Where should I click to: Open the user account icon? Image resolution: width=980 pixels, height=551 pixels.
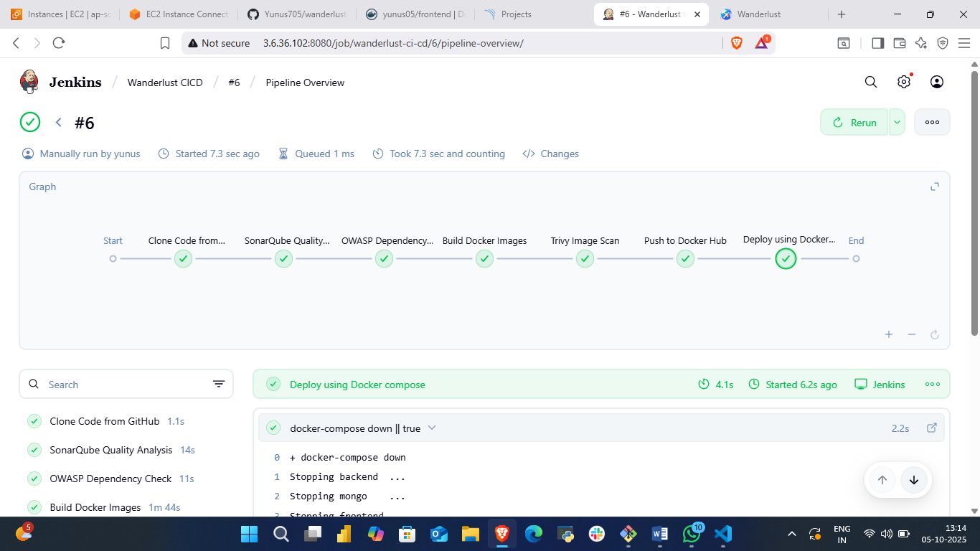click(937, 82)
